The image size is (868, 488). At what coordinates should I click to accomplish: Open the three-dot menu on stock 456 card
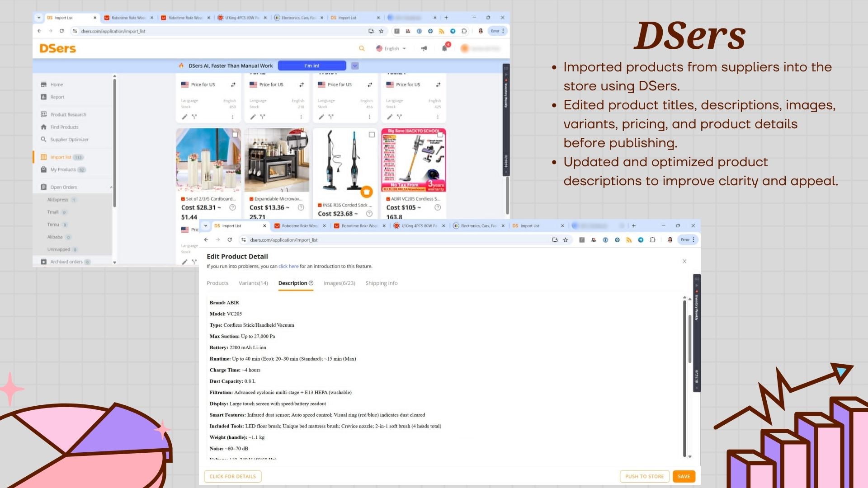(x=369, y=117)
